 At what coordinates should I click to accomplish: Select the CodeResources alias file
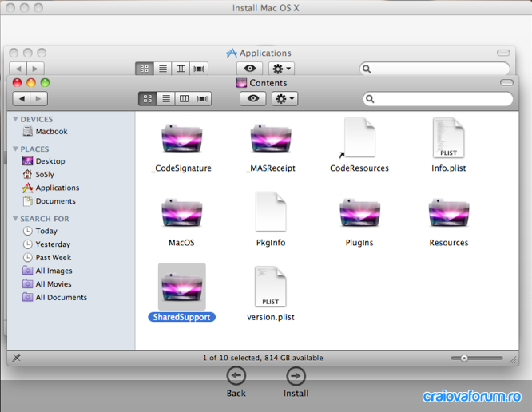tap(359, 137)
